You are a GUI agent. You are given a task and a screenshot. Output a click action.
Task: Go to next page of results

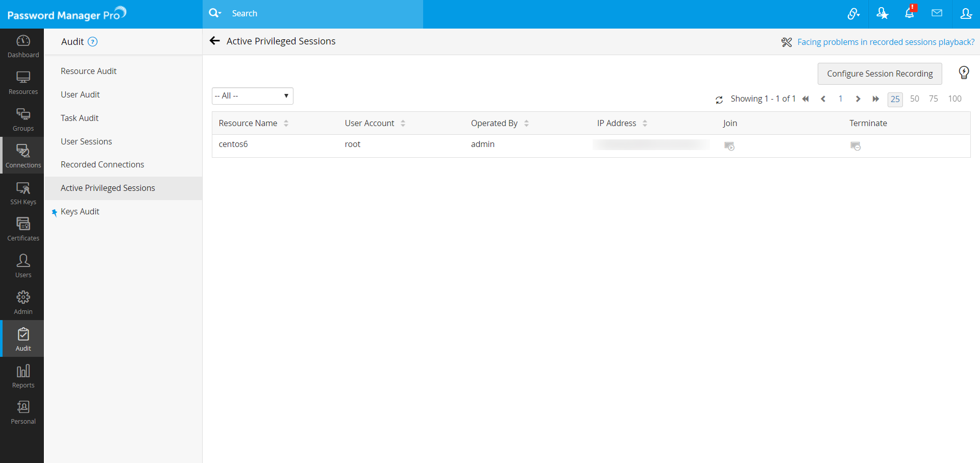click(x=858, y=99)
